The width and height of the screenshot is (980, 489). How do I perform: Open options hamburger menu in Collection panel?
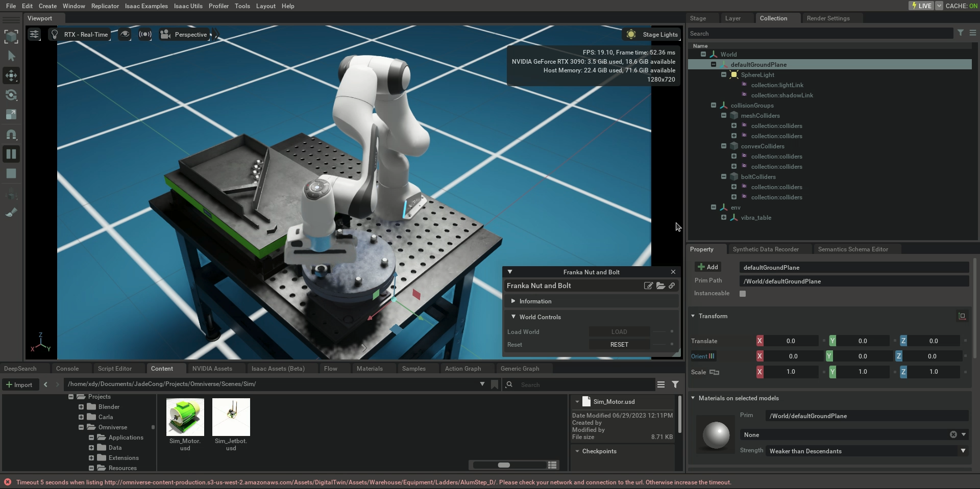[x=972, y=33]
